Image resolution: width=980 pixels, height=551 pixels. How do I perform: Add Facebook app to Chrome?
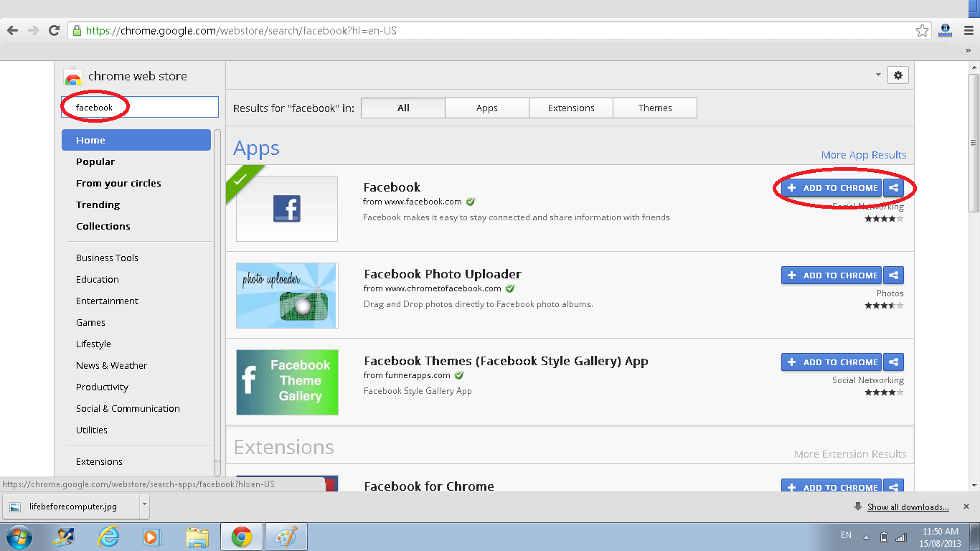[831, 188]
